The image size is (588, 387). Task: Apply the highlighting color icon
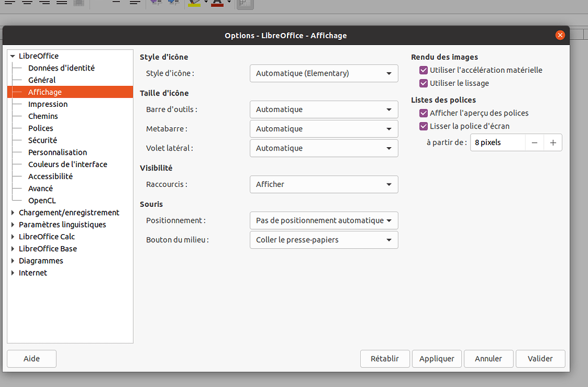pyautogui.click(x=195, y=5)
